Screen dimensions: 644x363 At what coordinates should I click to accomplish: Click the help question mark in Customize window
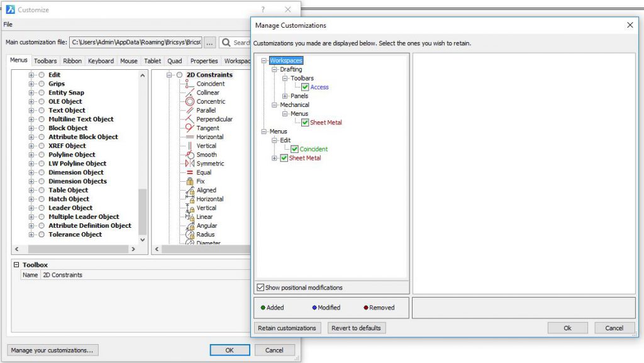[263, 9]
